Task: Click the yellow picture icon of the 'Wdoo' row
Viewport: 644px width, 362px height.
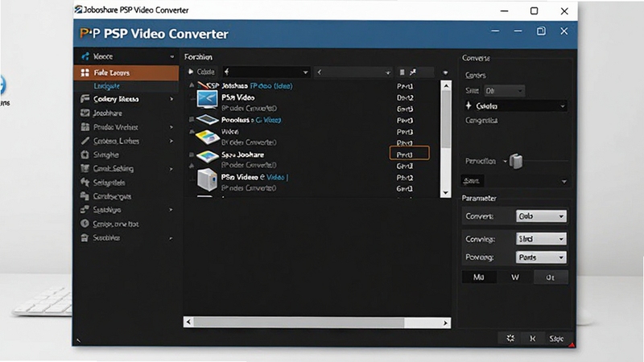Action: pos(208,137)
